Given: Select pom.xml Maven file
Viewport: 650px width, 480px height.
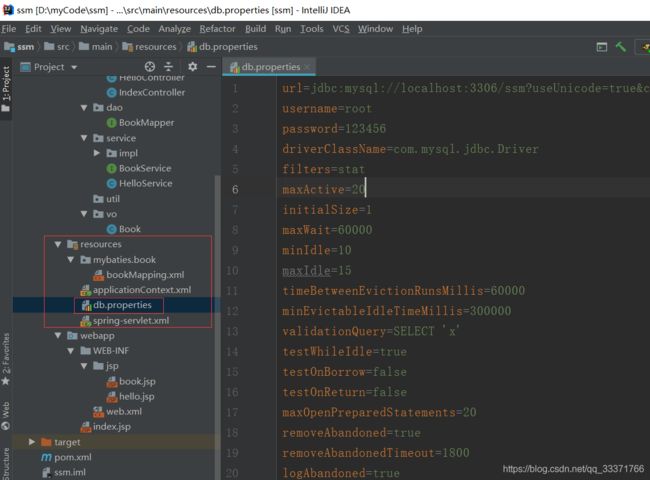Looking at the screenshot, I should coord(66,457).
